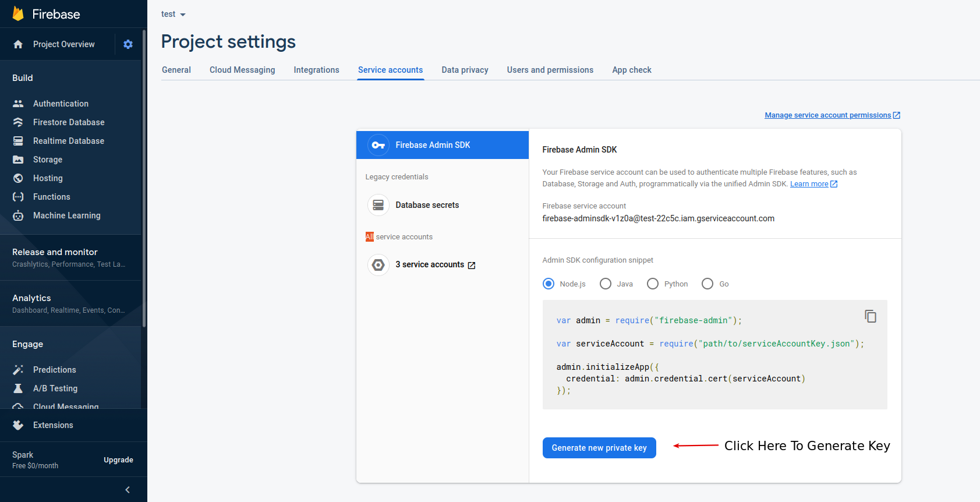
Task: Click the A/B Testing flask icon
Action: coord(18,388)
